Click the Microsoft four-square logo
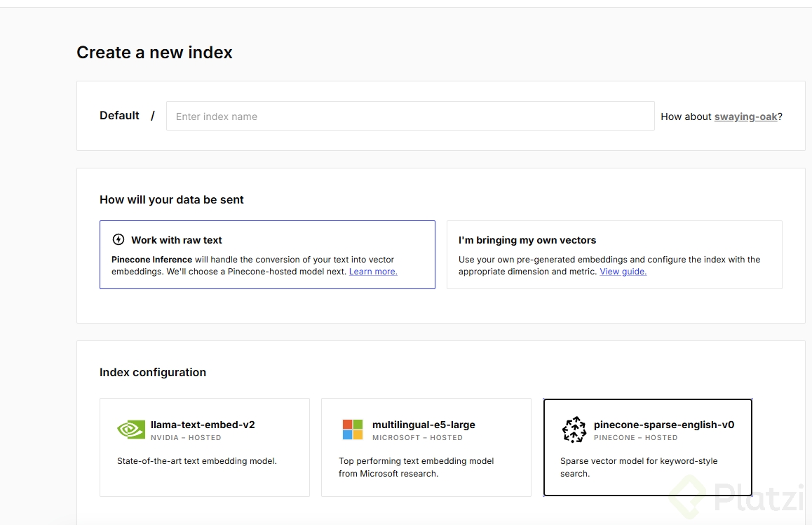The image size is (812, 525). [x=353, y=430]
